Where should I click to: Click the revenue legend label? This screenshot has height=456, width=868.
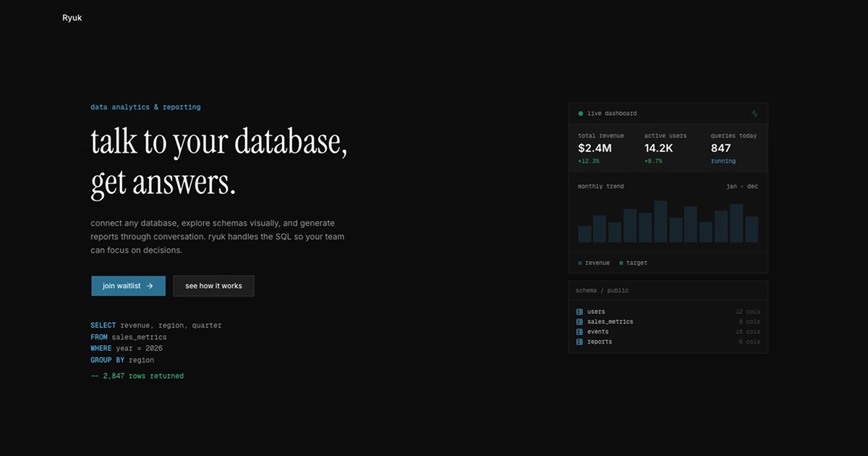click(597, 263)
